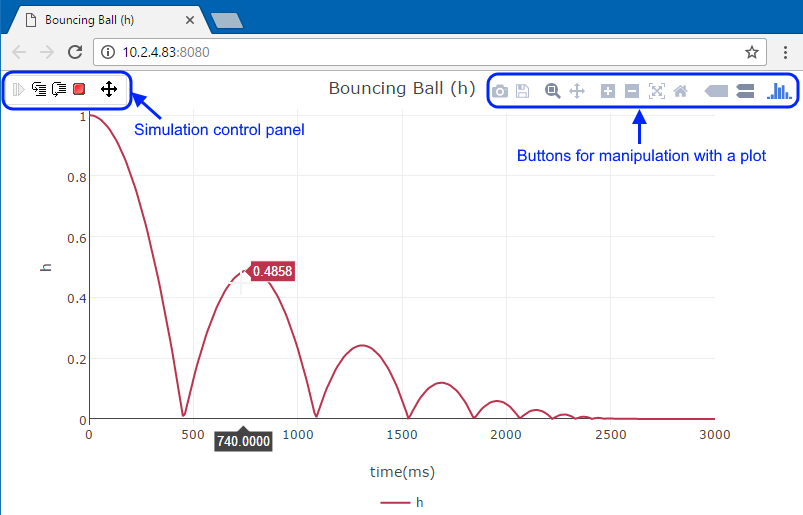Screen dimensions: 803x515
Task: Click the h y-axis label
Action: tap(46, 267)
